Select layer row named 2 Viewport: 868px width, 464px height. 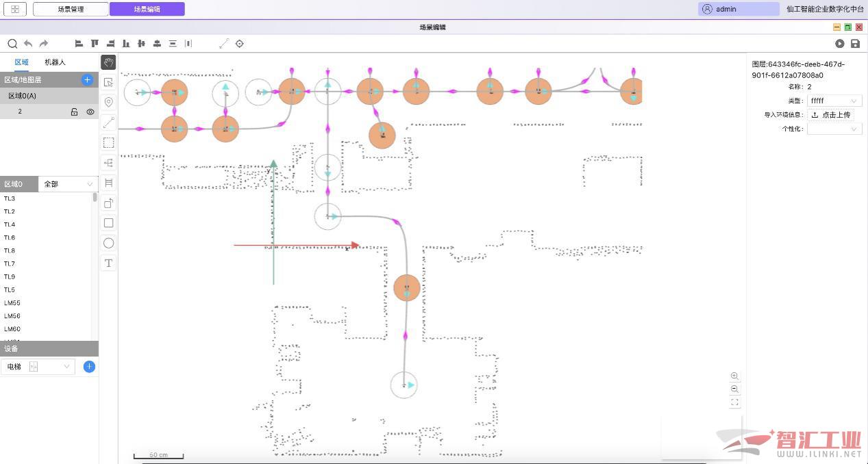[49, 112]
